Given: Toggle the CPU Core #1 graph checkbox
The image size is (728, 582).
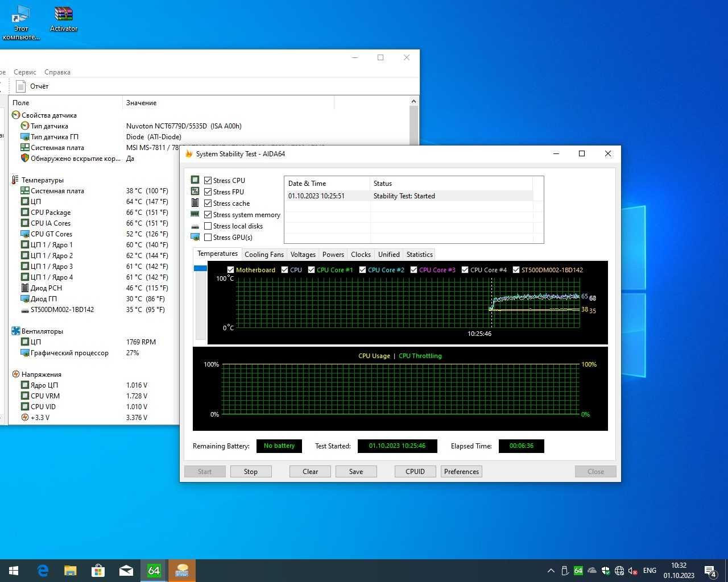Looking at the screenshot, I should tap(311, 269).
